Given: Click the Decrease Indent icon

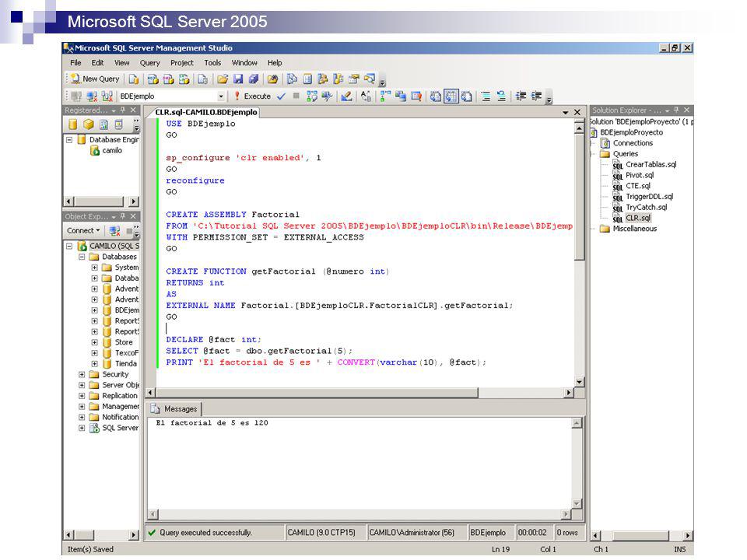Looking at the screenshot, I should pos(521,96).
